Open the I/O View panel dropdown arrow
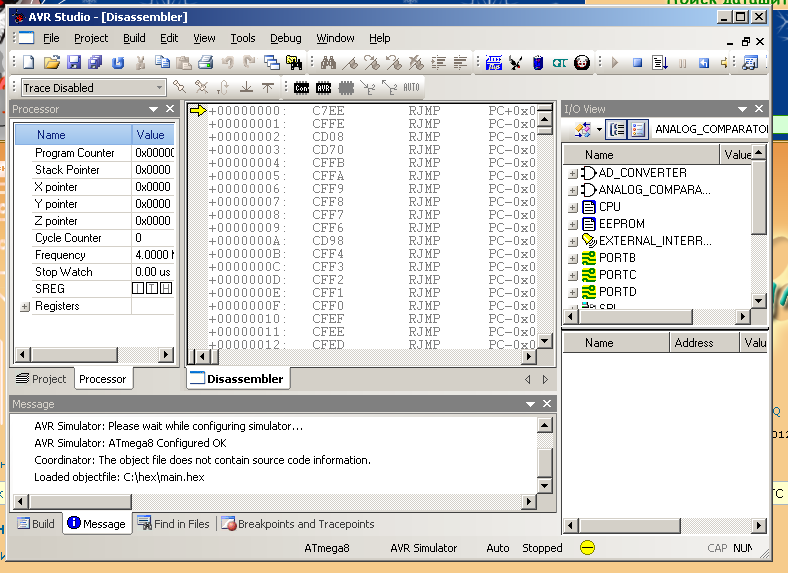The width and height of the screenshot is (788, 573). 742,109
